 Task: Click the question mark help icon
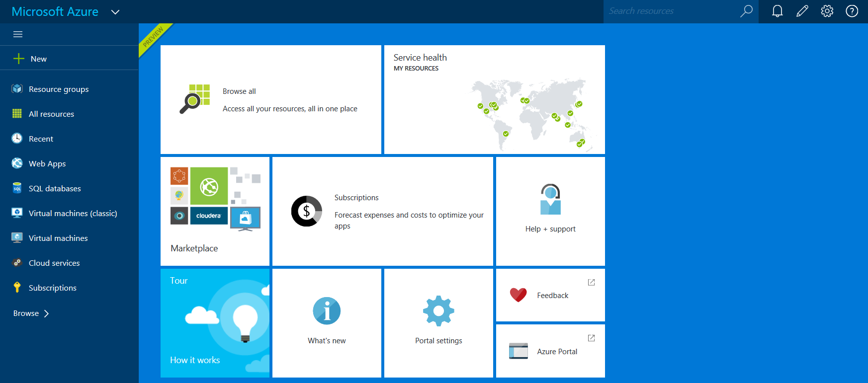pos(852,11)
